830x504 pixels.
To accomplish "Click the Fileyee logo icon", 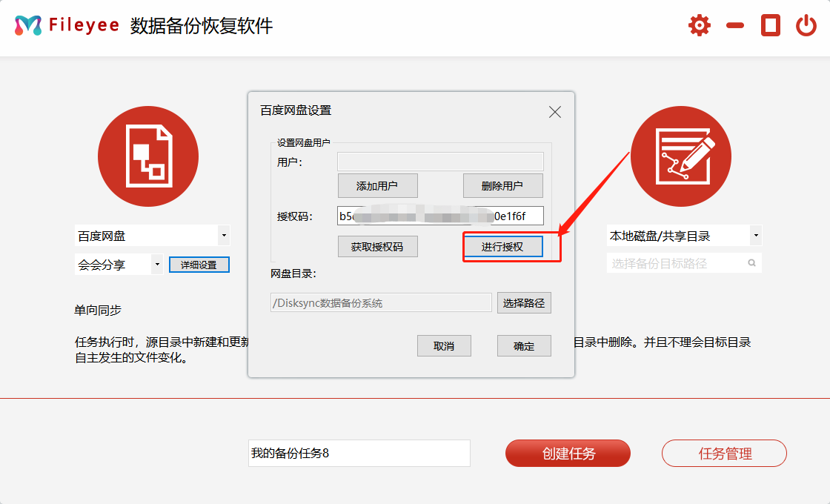I will (x=27, y=24).
